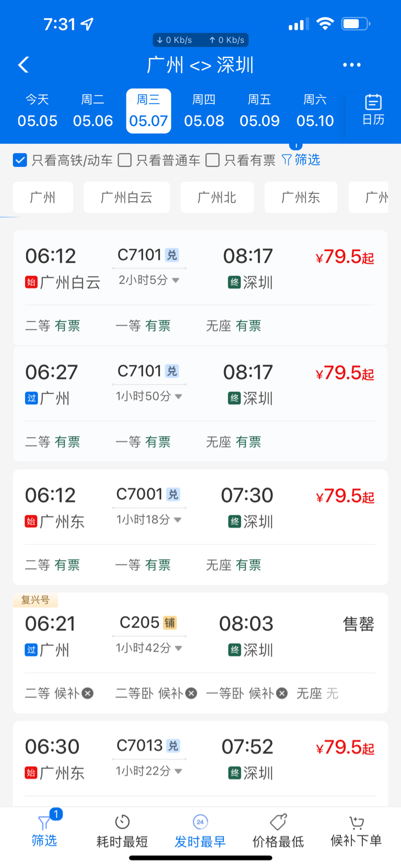Expand stops under 2小时5分 duration

click(176, 280)
